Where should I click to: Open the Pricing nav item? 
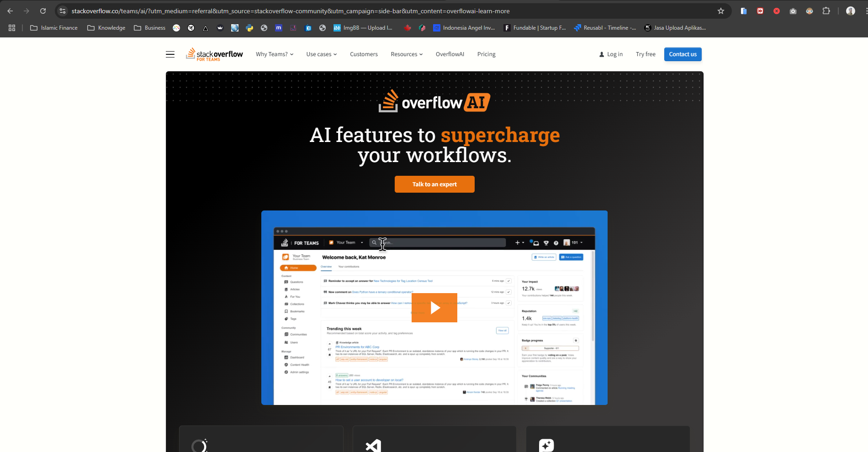(x=487, y=54)
